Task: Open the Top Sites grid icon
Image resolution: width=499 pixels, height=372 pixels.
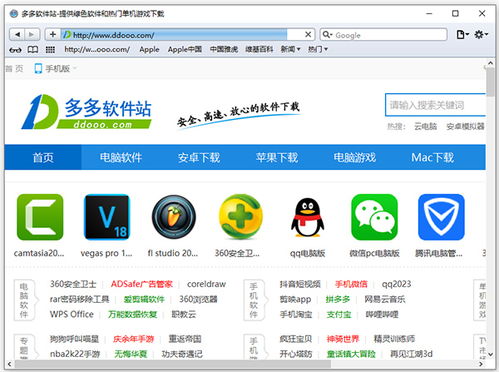Action: coord(50,50)
